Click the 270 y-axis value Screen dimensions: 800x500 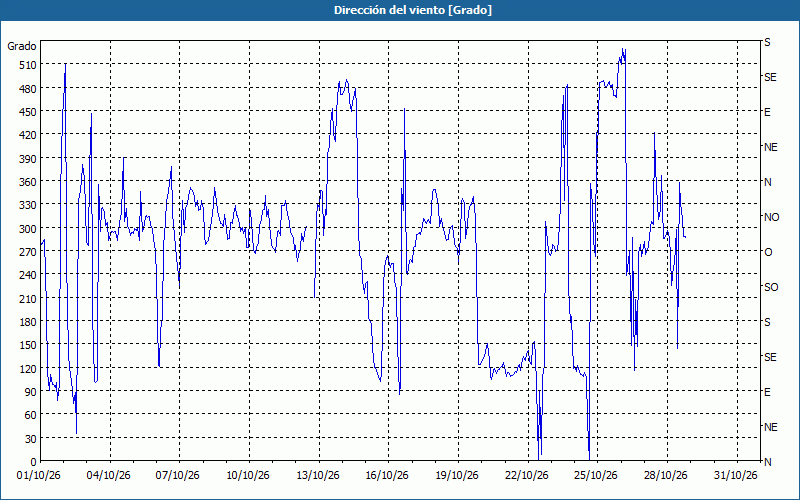point(28,252)
